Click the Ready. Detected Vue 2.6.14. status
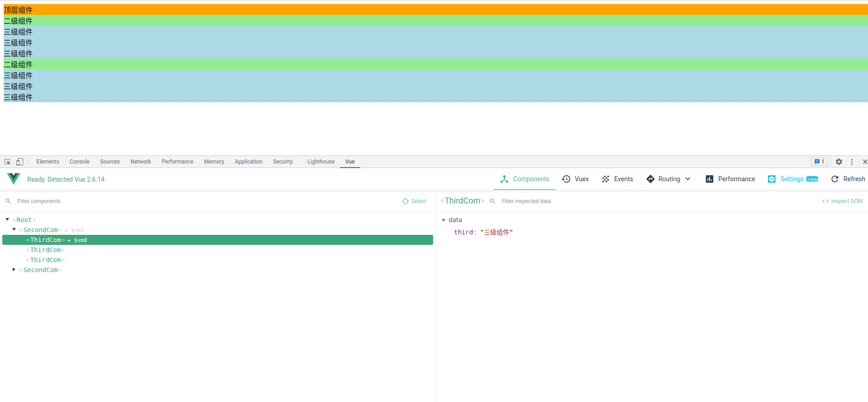 click(67, 179)
